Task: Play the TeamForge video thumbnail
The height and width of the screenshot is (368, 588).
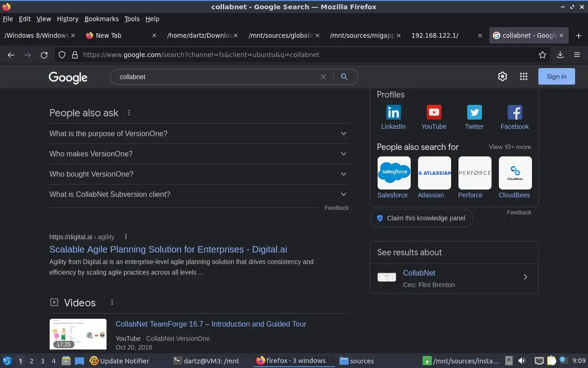Action: pyautogui.click(x=78, y=334)
